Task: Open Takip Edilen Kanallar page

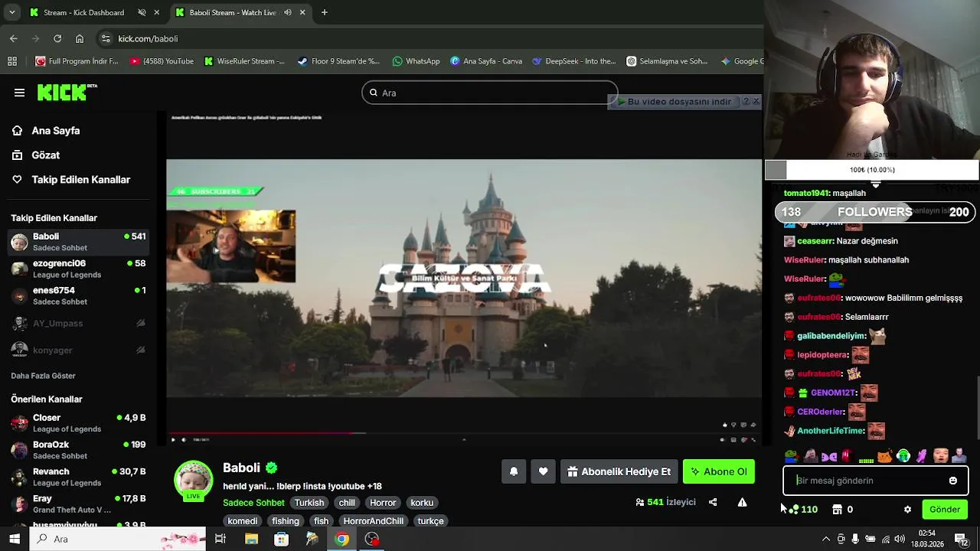Action: coord(70,180)
